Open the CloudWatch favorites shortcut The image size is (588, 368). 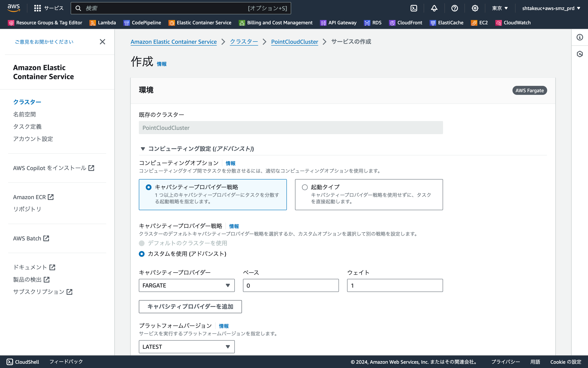[x=513, y=23]
